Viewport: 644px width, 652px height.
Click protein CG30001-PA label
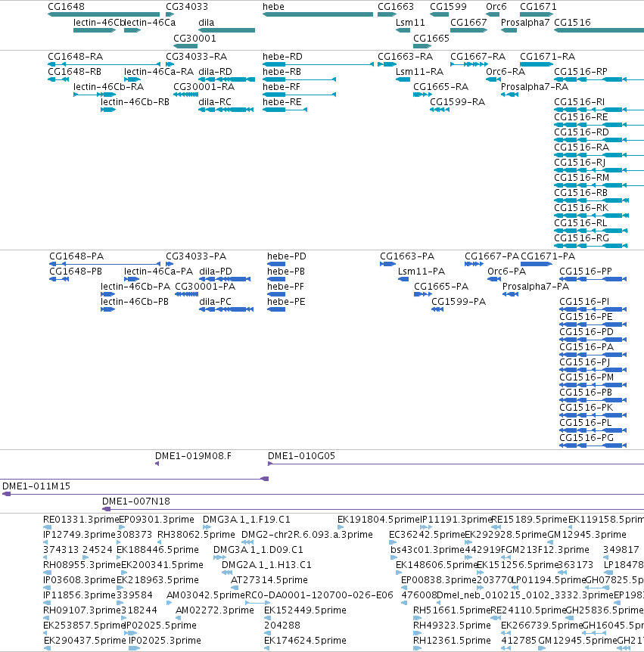205,287
